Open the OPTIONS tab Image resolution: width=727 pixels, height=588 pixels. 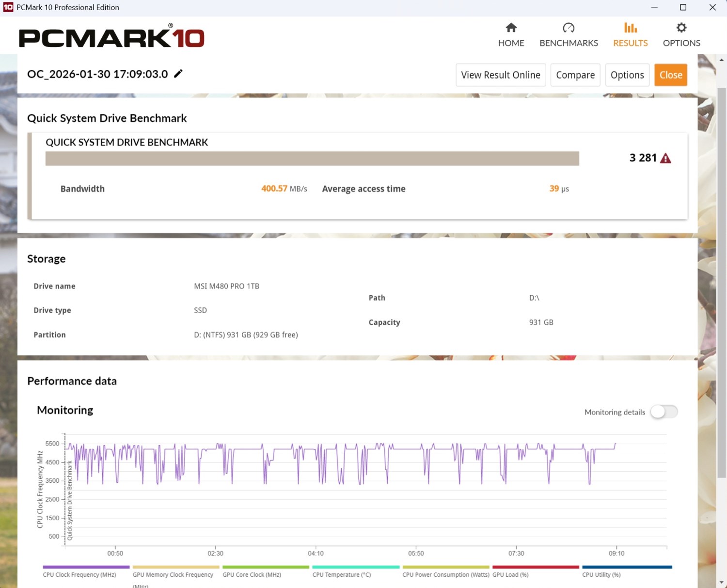(x=681, y=35)
